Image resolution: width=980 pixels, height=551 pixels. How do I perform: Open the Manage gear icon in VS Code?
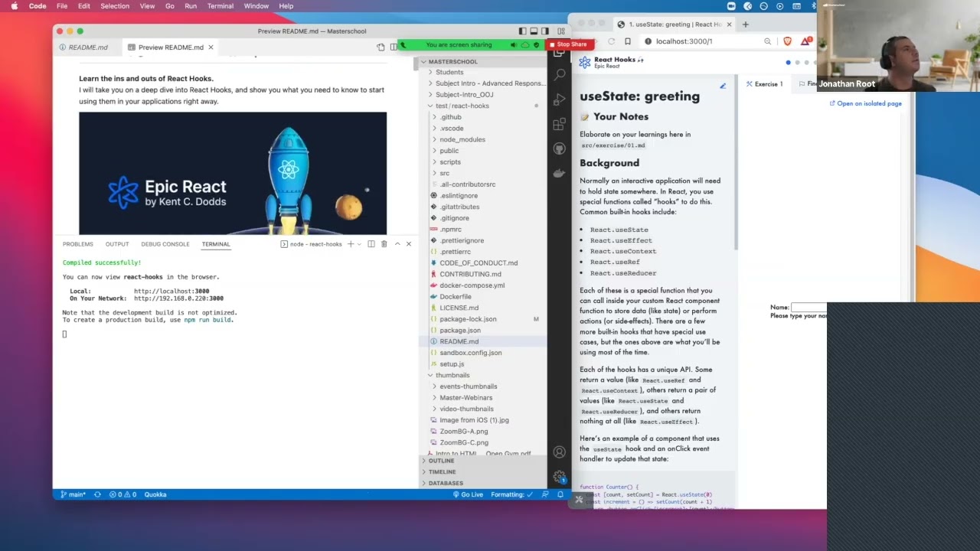[560, 477]
